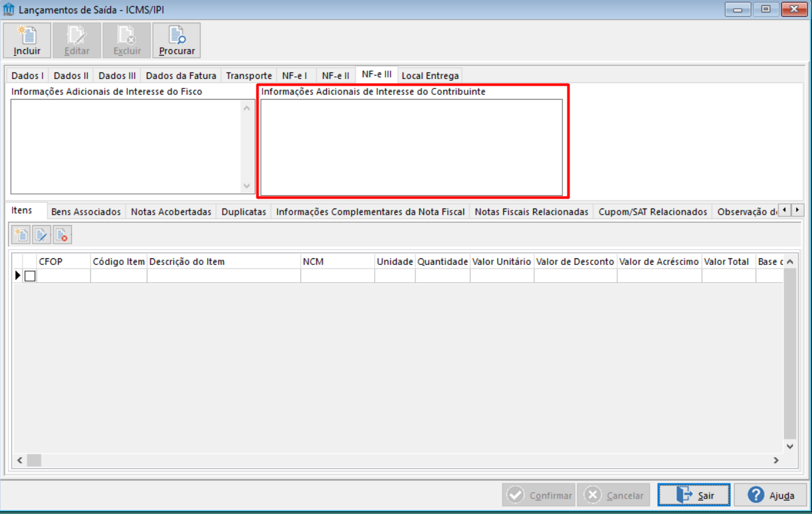Switch to the Dados I tab
The image size is (812, 514).
[x=27, y=76]
